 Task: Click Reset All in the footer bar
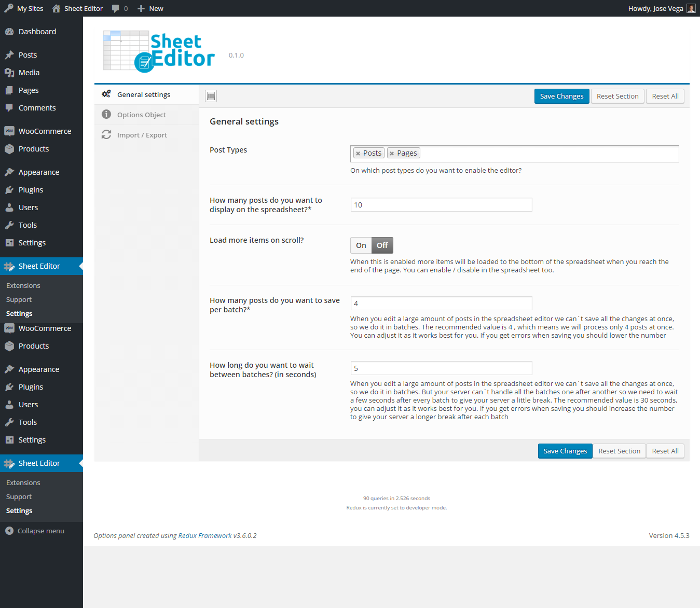[665, 451]
